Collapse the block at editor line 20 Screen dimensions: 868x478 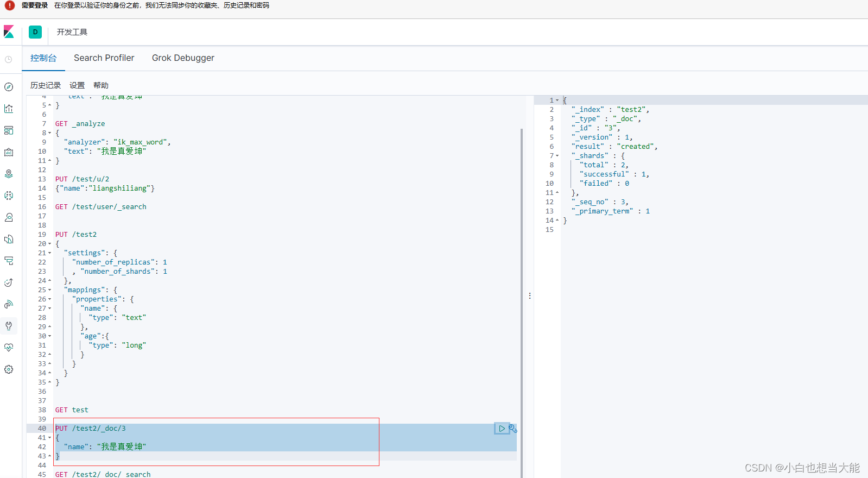(x=50, y=244)
